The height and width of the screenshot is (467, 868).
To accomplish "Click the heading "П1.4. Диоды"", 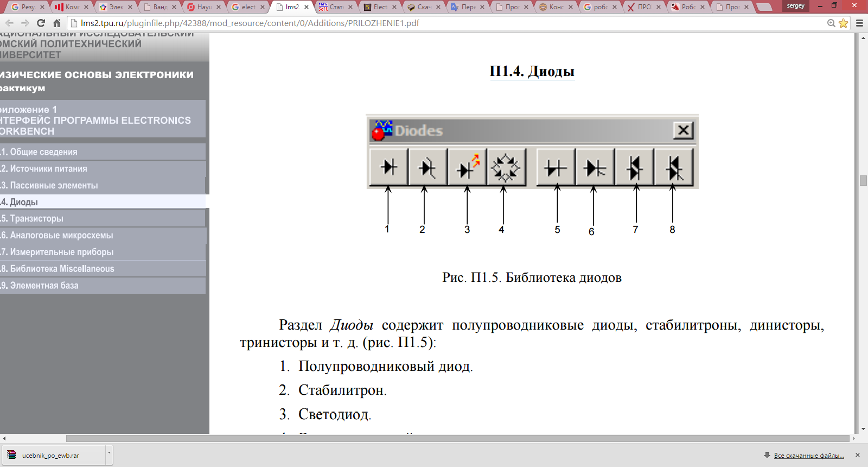I will tap(532, 71).
